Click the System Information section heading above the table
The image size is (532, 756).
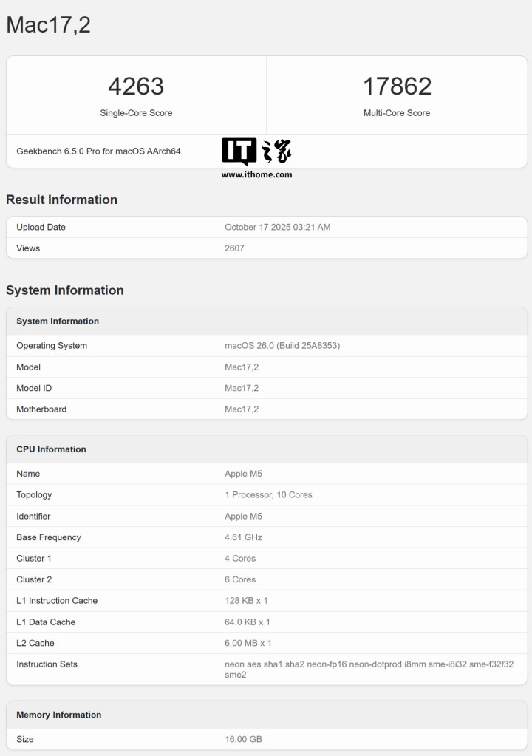coord(65,290)
